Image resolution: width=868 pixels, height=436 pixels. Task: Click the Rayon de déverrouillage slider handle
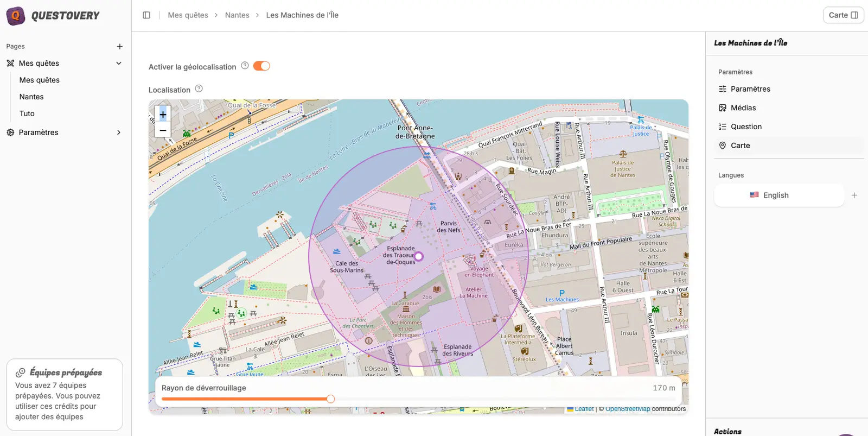click(330, 399)
